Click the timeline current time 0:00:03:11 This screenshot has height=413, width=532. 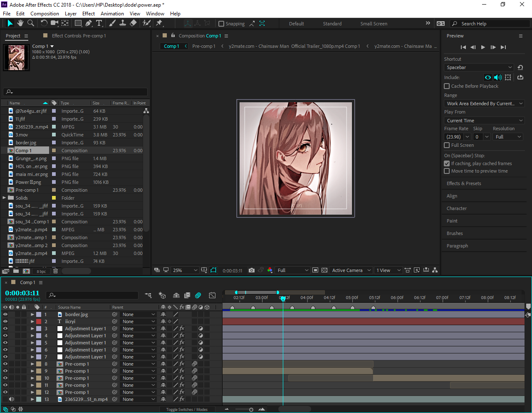[22, 293]
